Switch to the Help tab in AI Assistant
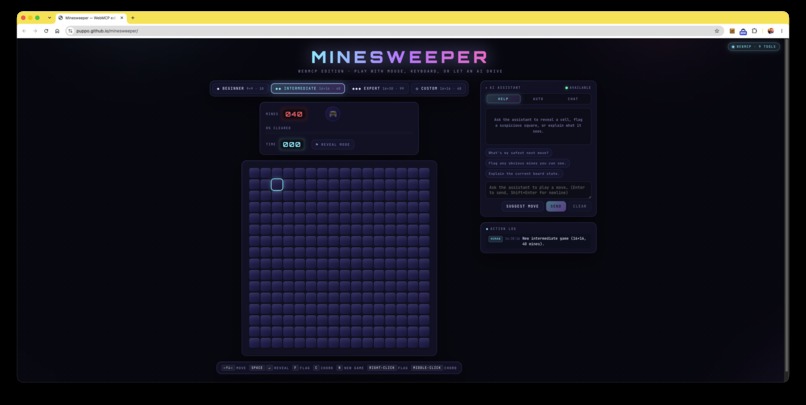The image size is (806, 405). coord(503,99)
